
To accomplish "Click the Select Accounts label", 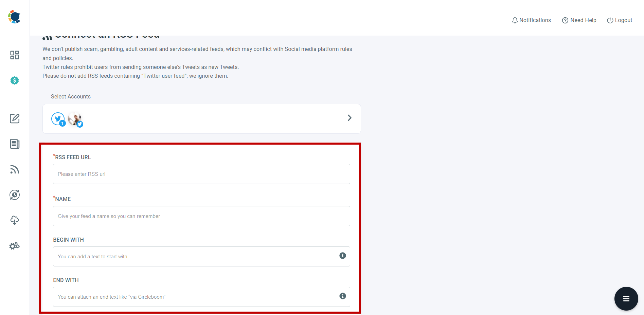I will (x=71, y=97).
